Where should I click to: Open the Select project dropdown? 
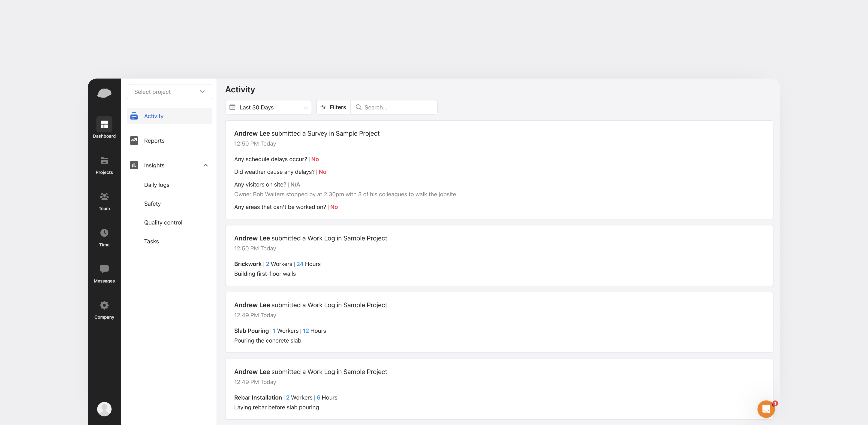[x=169, y=92]
